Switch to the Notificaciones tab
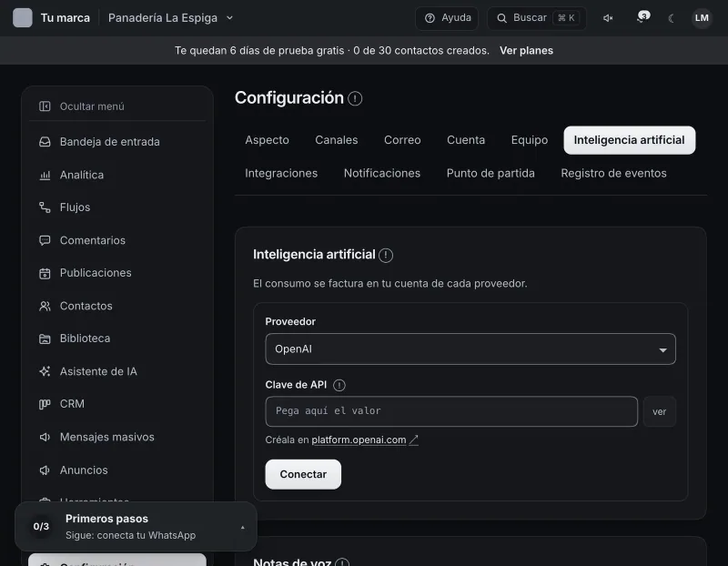 382,173
